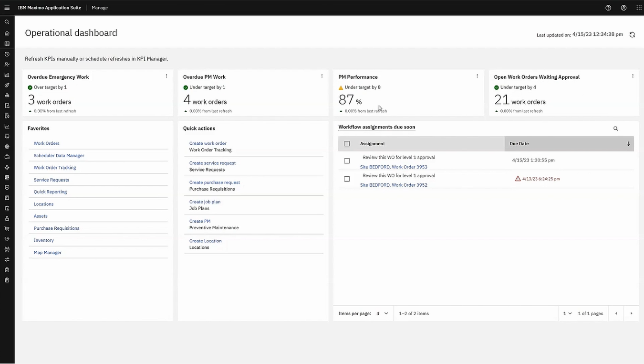Click overdue date 4/13/23 6:24:25 pm
Image resolution: width=644 pixels, height=364 pixels.
pyautogui.click(x=541, y=179)
